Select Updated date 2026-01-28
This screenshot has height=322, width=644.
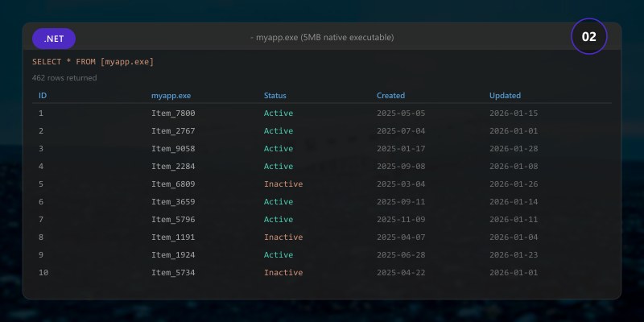[514, 148]
